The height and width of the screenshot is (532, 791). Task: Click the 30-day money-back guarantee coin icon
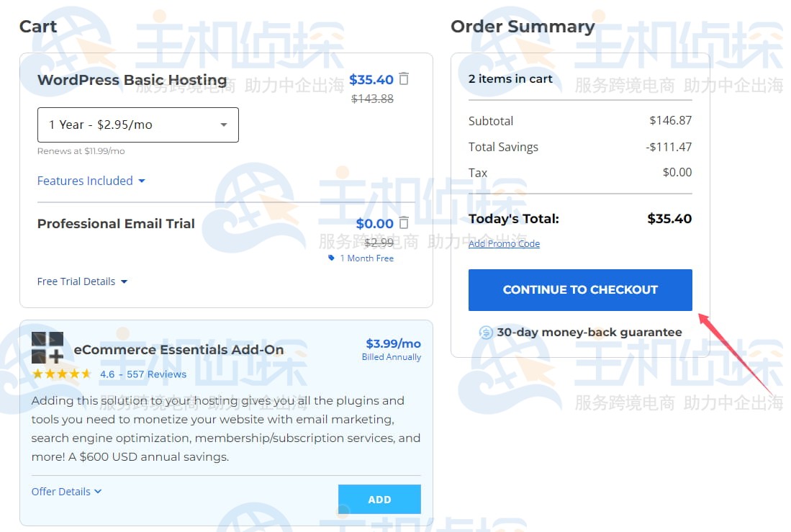[486, 333]
